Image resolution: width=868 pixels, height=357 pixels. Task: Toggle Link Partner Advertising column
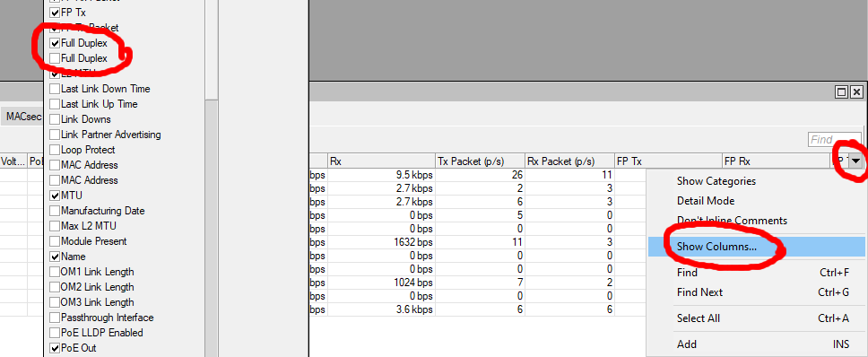coord(54,135)
